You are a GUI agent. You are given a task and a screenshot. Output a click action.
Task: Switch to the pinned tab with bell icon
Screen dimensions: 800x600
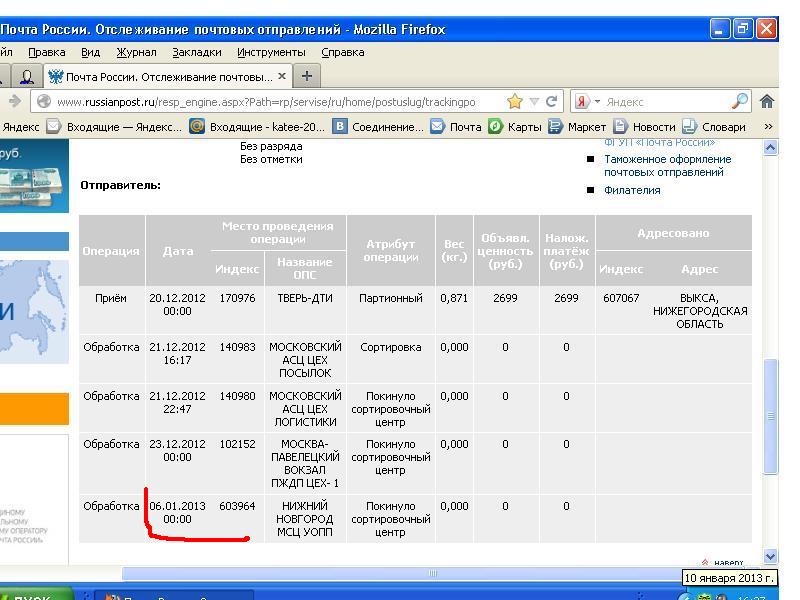click(x=27, y=77)
